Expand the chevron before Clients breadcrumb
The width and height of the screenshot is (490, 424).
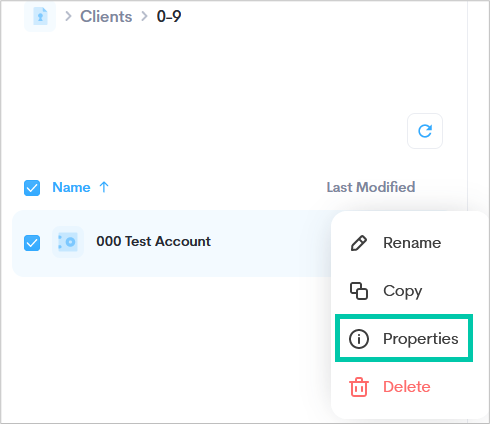coord(68,16)
